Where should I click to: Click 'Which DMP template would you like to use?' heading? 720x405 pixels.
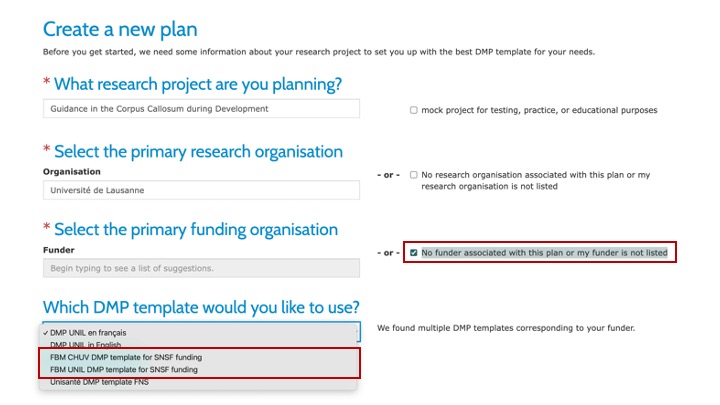(200, 307)
